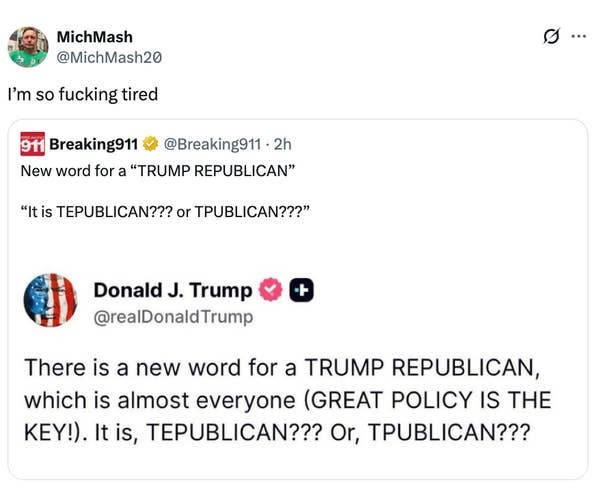
Task: Open the three-dot more options menu
Action: pyautogui.click(x=577, y=37)
